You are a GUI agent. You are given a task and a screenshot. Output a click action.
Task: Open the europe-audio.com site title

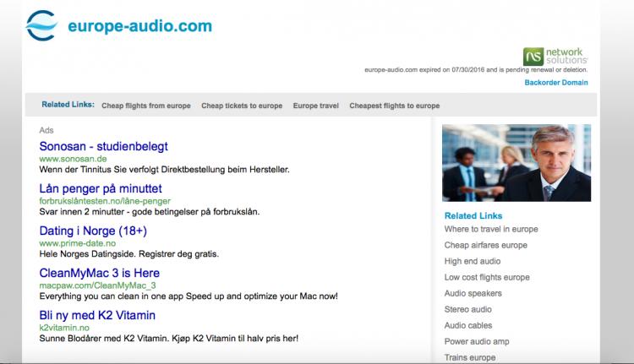[139, 26]
